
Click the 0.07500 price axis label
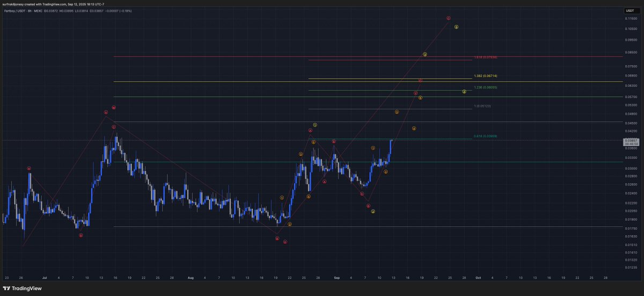point(630,66)
